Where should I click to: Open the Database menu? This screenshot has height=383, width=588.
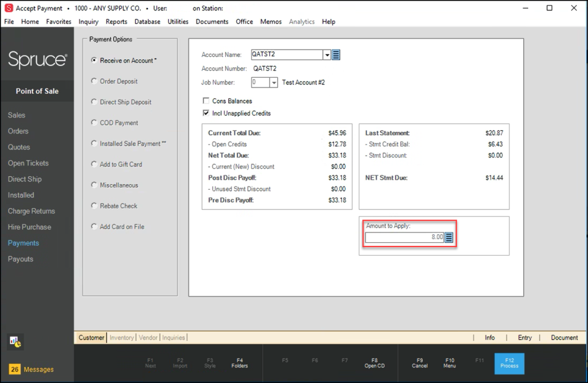147,22
